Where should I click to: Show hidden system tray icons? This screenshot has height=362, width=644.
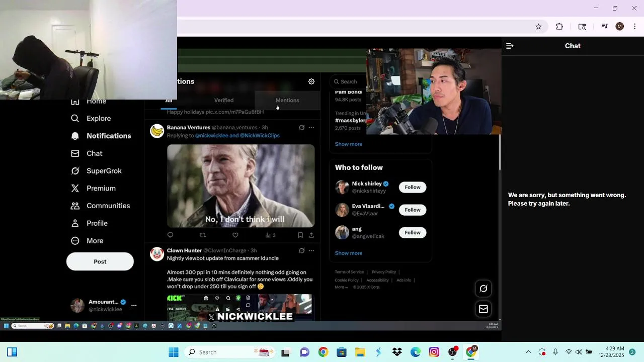coord(528,352)
